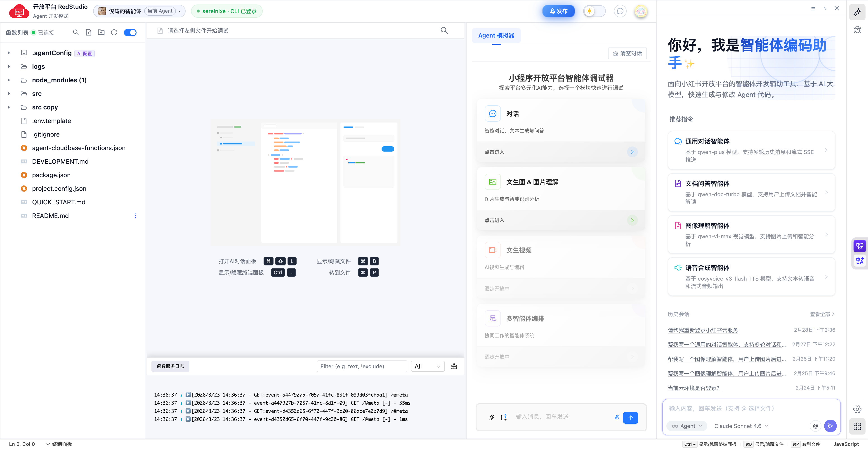Click the assistant panel collapse arrows icon
The width and height of the screenshot is (868, 449).
825,8
